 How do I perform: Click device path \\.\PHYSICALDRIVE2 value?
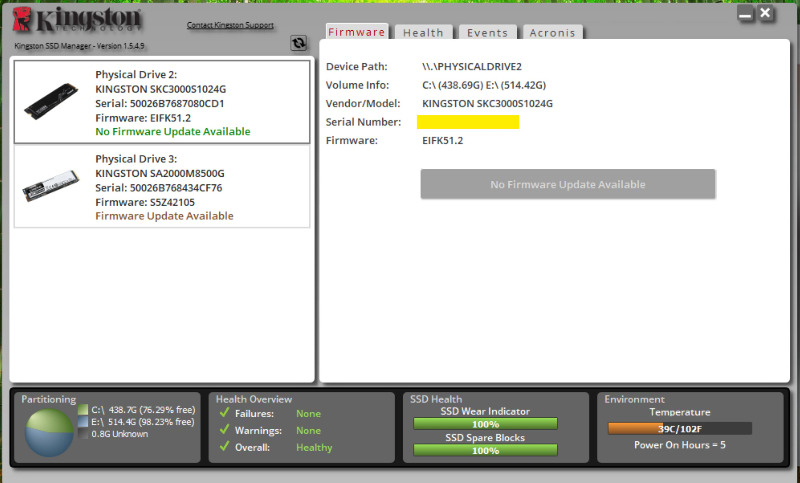472,66
